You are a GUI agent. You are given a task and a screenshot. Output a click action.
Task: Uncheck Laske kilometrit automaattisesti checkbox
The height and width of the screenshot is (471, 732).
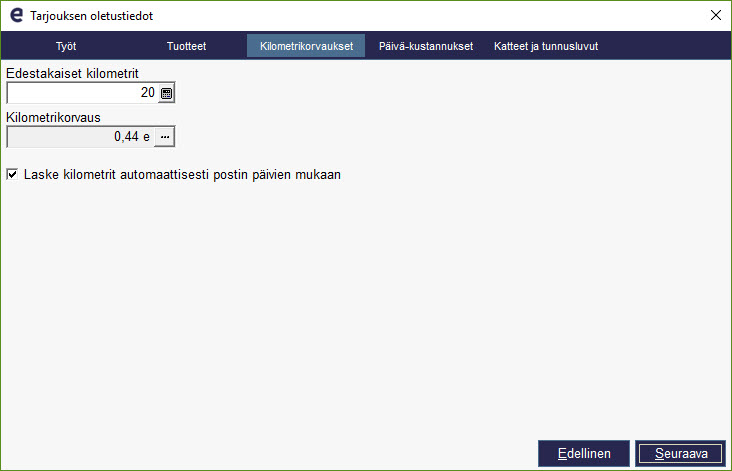pos(12,175)
